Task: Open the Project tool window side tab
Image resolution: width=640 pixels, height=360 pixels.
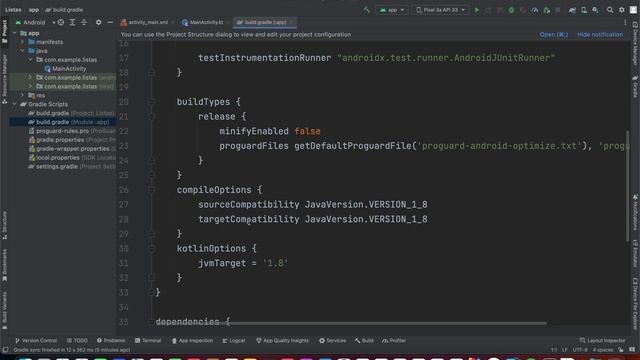Action: pyautogui.click(x=4, y=31)
